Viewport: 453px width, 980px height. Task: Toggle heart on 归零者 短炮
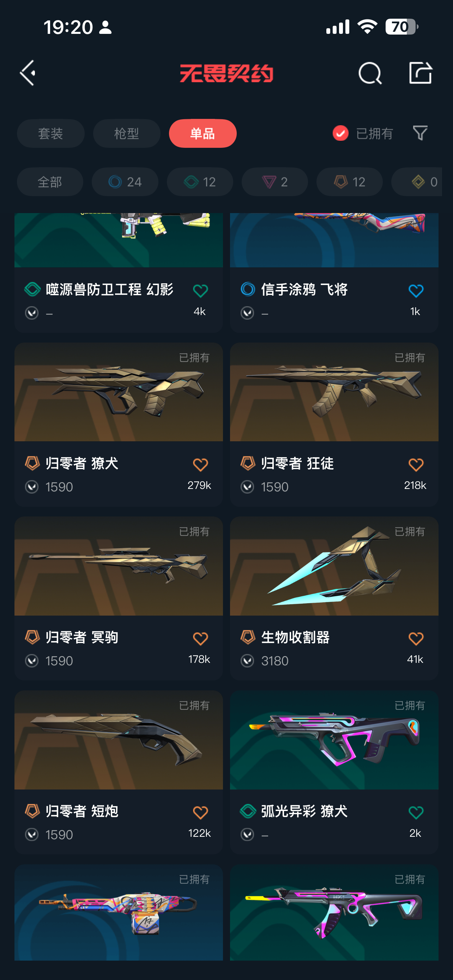click(x=200, y=812)
